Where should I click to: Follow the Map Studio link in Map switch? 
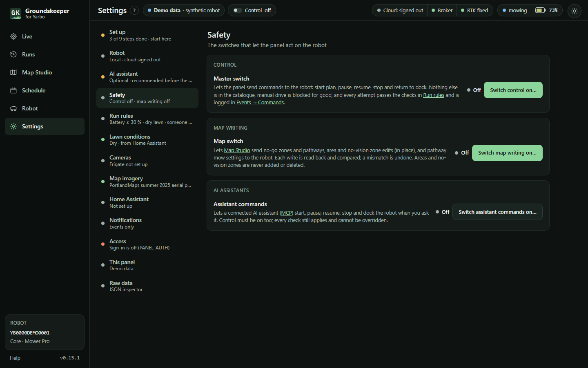(237, 150)
